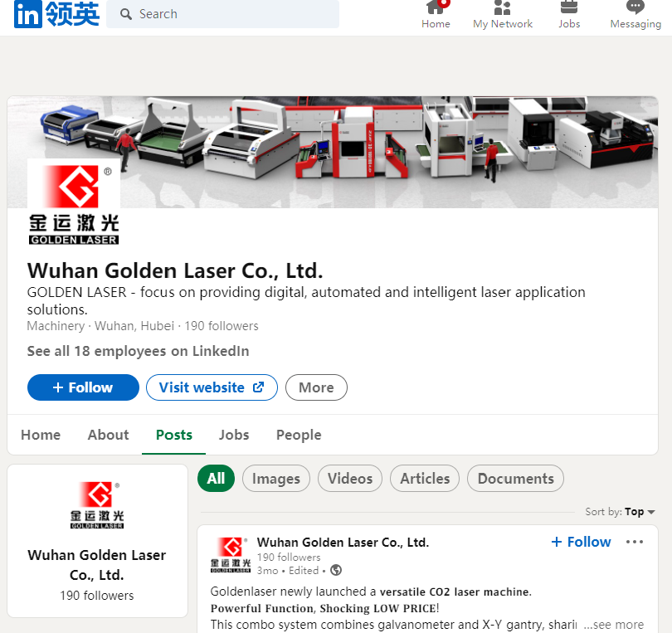
Task: Click the Visit website button
Action: (x=212, y=387)
